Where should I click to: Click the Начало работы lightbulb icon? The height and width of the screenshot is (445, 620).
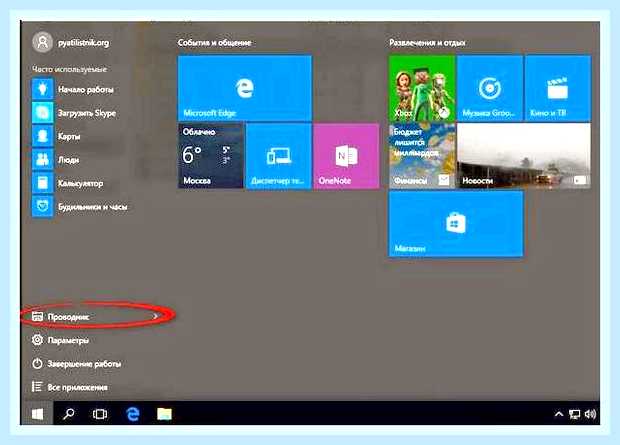click(x=43, y=89)
